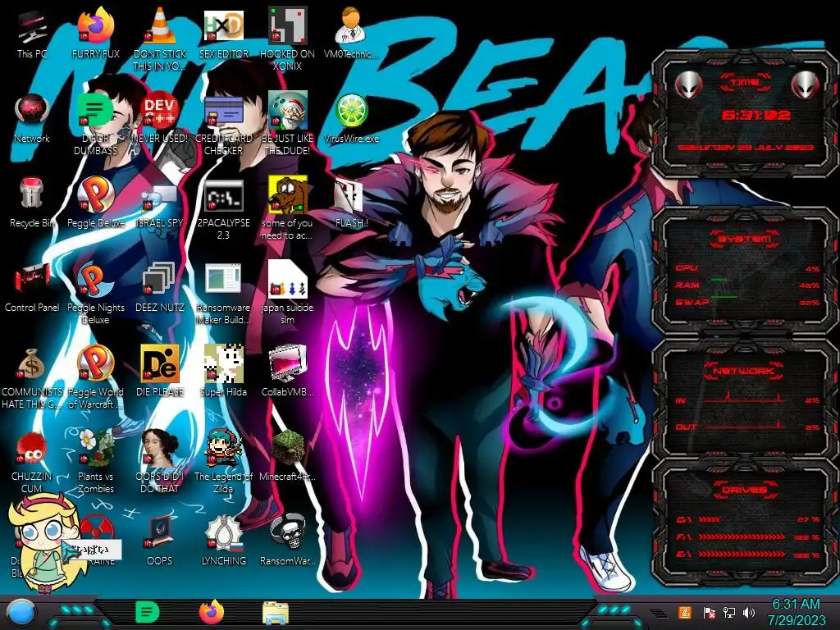Open the DONT STICK THIS VLC cone shortcut
Screen dimensions: 840x630
tap(160, 27)
